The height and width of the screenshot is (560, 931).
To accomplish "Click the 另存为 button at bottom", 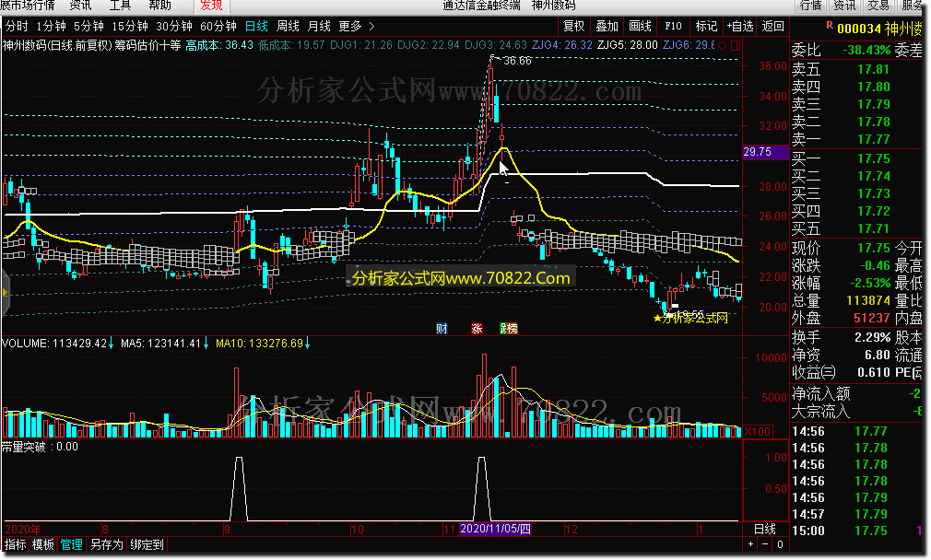I will click(106, 544).
